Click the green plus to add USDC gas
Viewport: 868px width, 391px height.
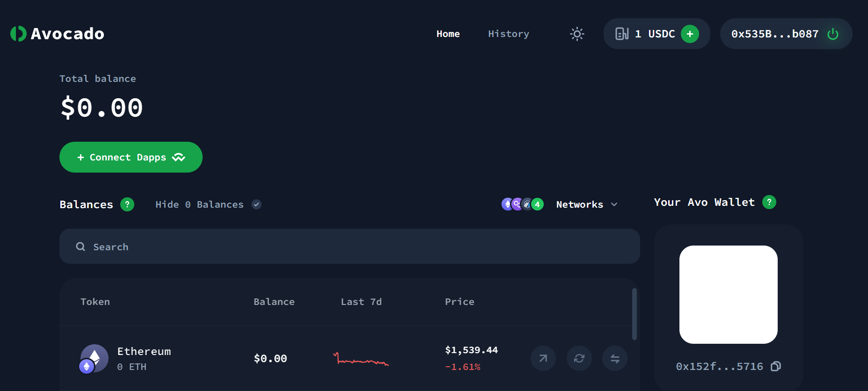point(690,34)
